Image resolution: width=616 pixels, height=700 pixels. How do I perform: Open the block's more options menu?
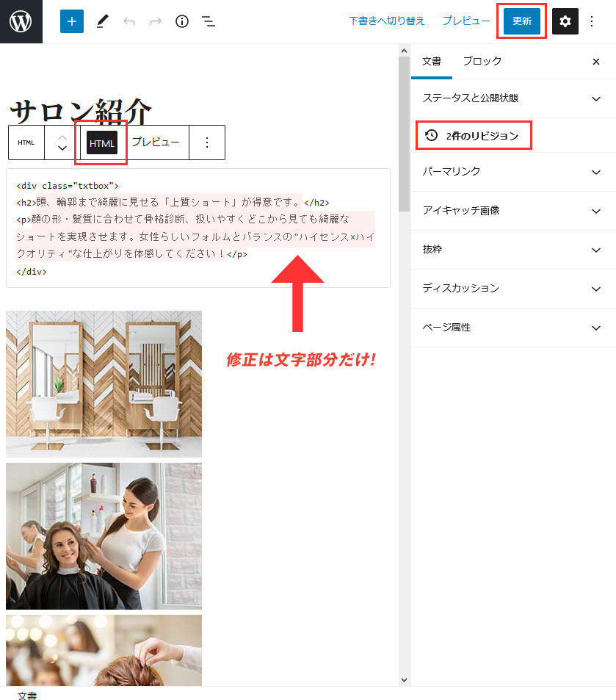point(207,142)
